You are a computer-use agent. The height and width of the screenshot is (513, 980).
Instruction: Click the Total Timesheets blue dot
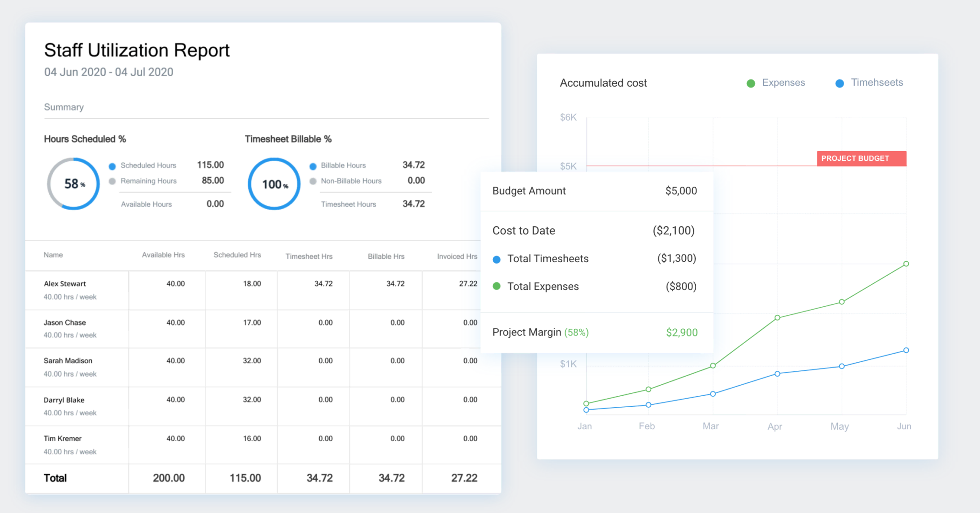[x=497, y=259]
